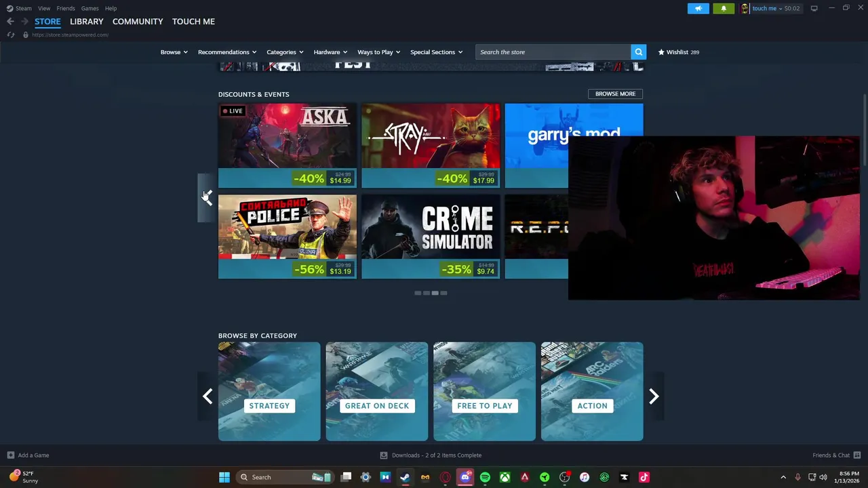The image size is (868, 488).
Task: Go back with the navigation arrow
Action: pos(10,22)
